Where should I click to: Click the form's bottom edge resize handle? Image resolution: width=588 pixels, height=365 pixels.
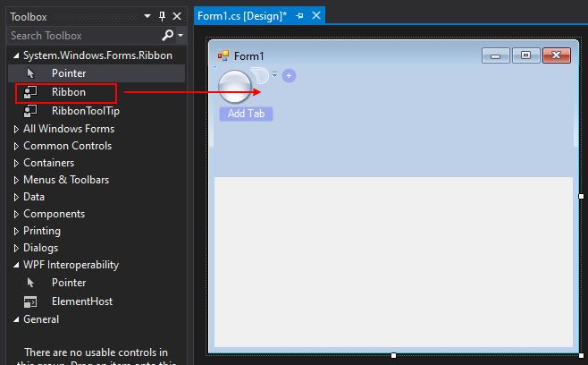point(393,355)
